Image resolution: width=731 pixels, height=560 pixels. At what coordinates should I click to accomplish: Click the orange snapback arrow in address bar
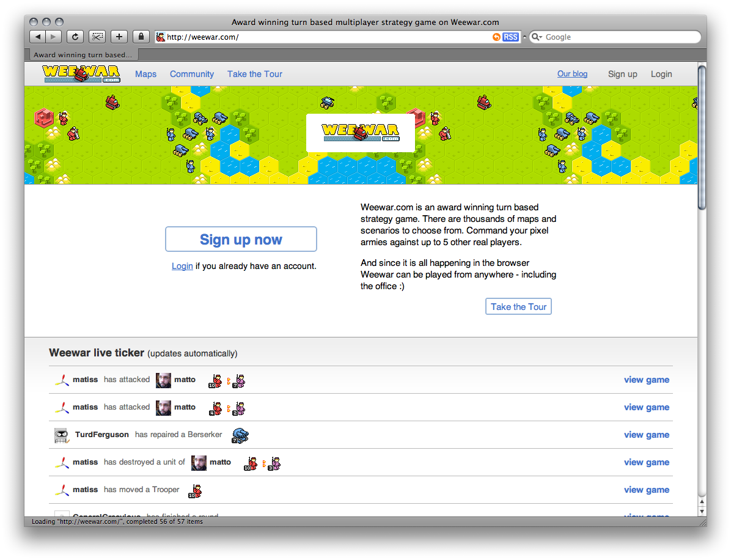(496, 37)
